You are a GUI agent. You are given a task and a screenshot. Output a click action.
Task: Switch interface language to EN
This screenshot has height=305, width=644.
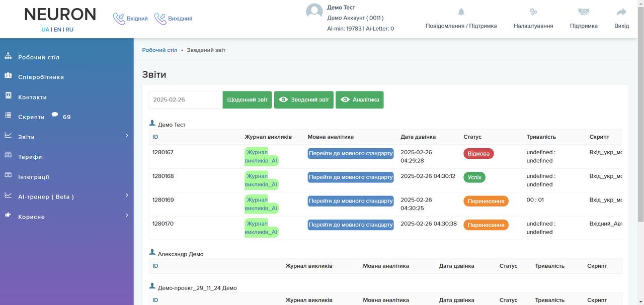pos(57,30)
